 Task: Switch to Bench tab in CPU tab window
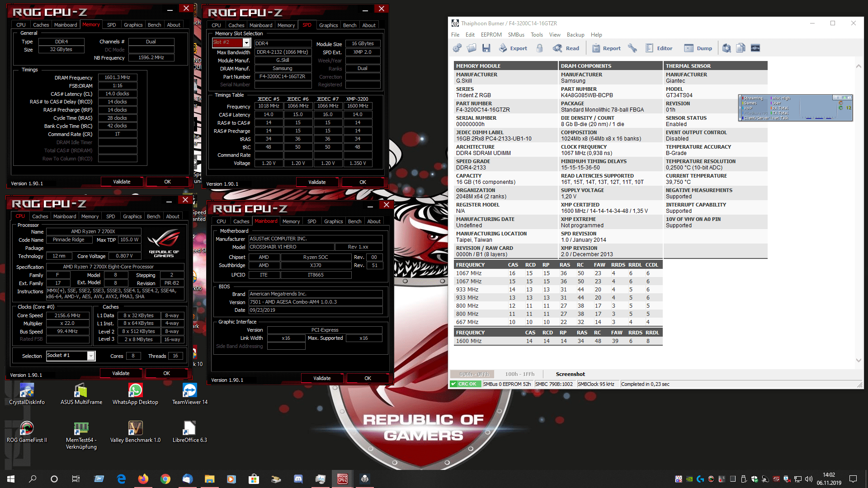153,216
